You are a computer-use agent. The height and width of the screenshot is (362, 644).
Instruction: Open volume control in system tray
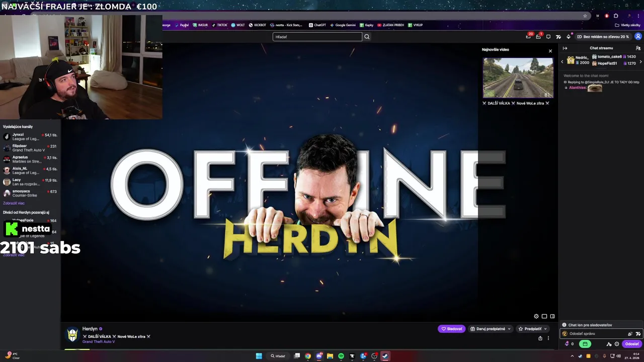(x=619, y=356)
